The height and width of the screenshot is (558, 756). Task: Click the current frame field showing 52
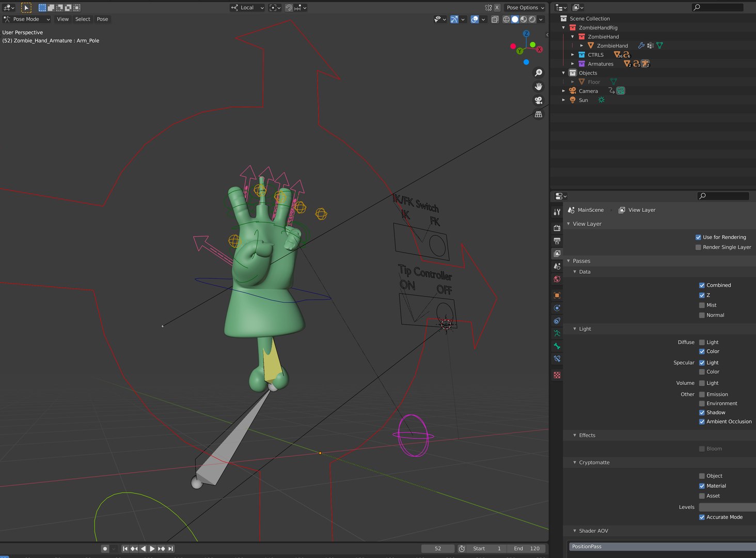coord(438,549)
